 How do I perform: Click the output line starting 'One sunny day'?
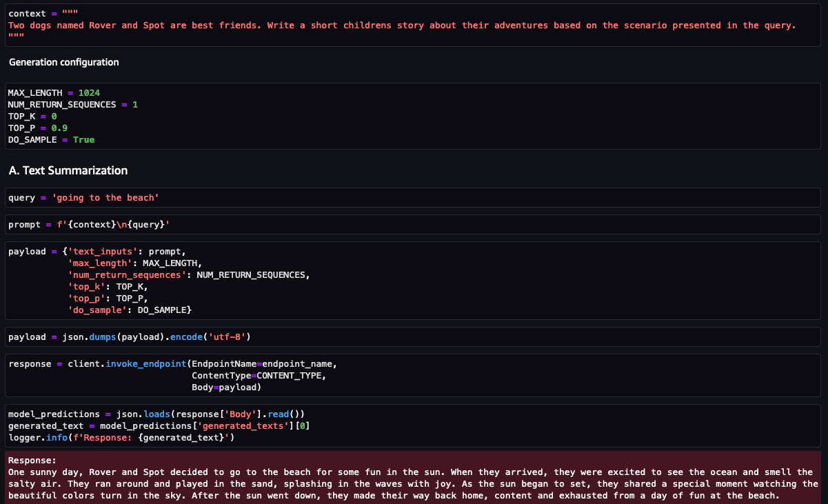411,472
